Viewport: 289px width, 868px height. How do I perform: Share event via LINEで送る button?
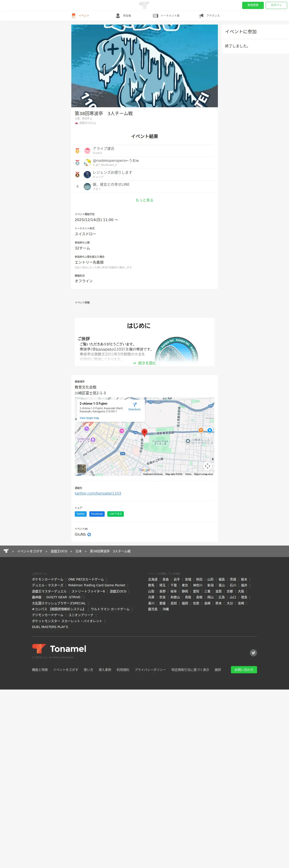(x=115, y=514)
